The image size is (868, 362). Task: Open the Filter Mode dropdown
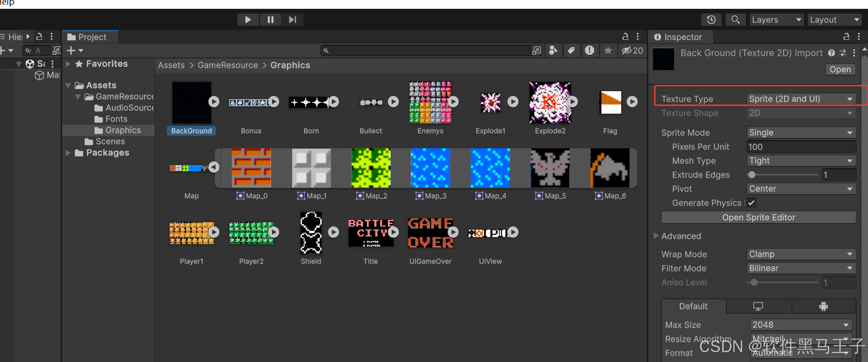801,268
